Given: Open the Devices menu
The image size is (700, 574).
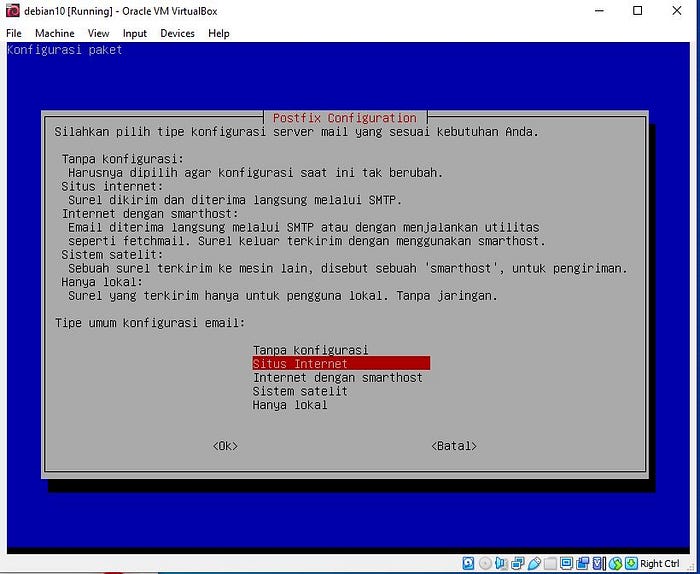Looking at the screenshot, I should click(177, 33).
